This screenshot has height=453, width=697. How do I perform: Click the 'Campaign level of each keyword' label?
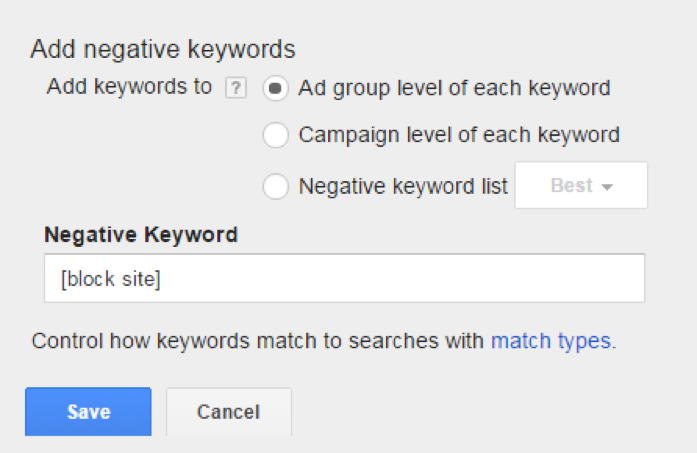coord(459,135)
